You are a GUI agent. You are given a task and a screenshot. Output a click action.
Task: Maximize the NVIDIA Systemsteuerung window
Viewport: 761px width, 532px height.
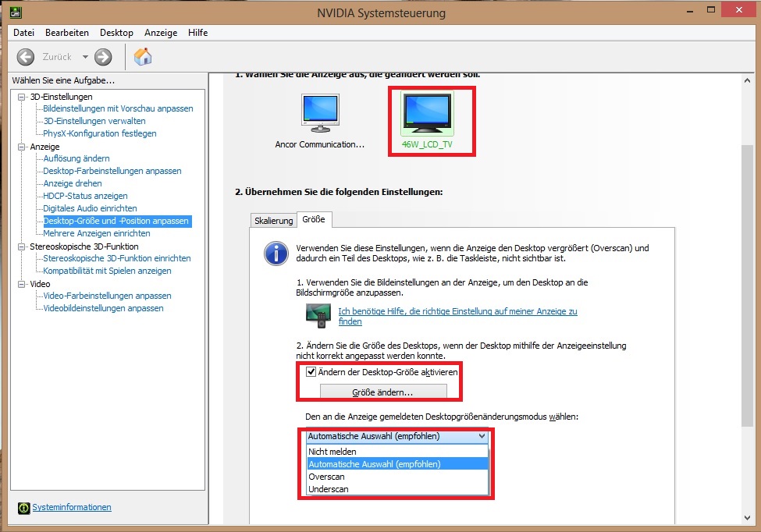[710, 9]
